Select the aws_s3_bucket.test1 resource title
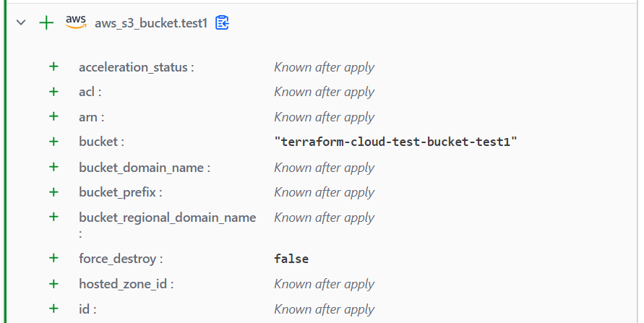Viewport: 644px width, 323px height. point(151,23)
